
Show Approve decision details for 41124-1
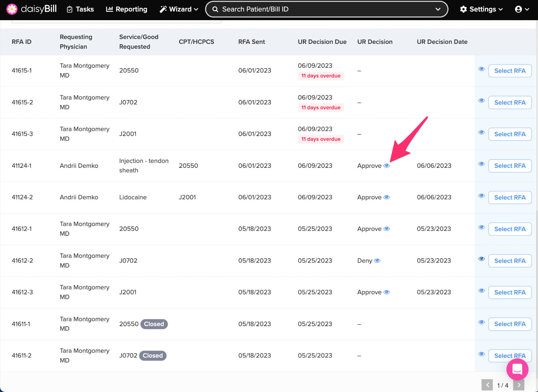point(387,165)
